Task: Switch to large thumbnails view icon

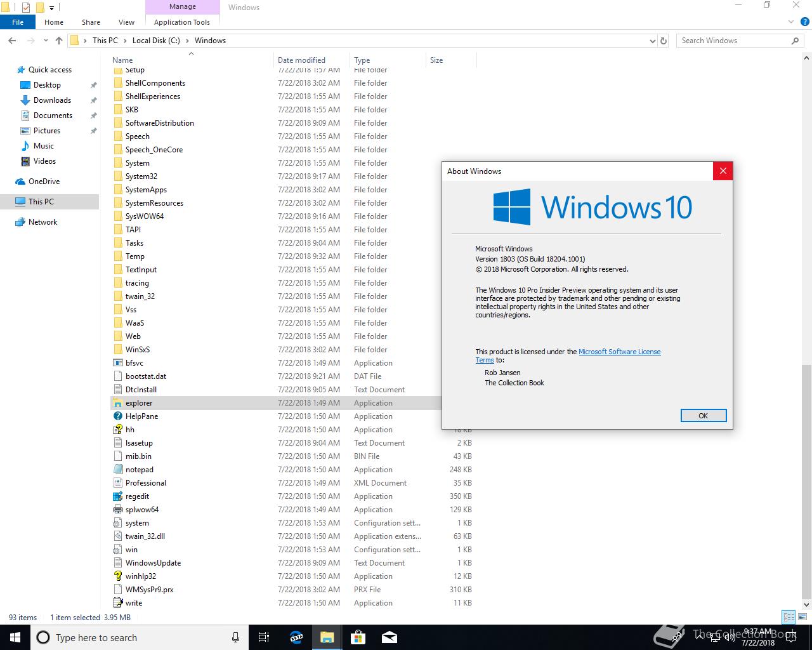Action: point(802,617)
